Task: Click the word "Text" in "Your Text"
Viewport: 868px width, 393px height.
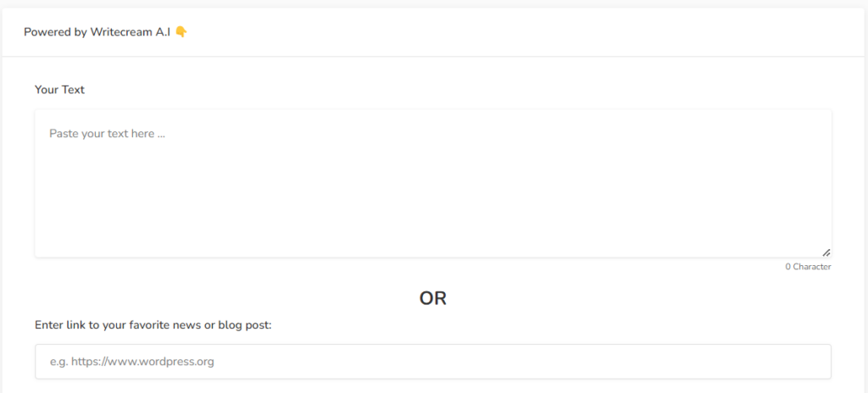Action: (73, 89)
